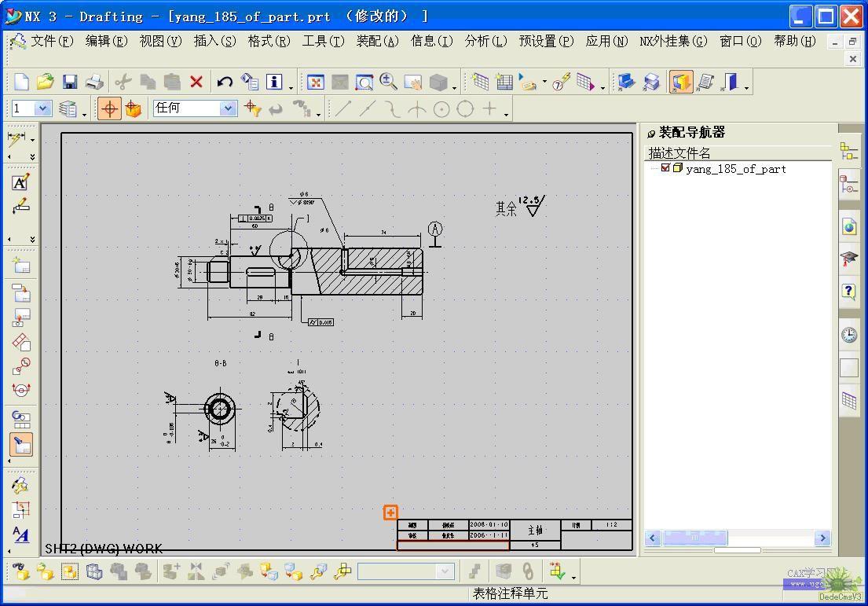Select the text annotation tool in left toolbar
Viewport: 868px width, 606px height.
20,182
